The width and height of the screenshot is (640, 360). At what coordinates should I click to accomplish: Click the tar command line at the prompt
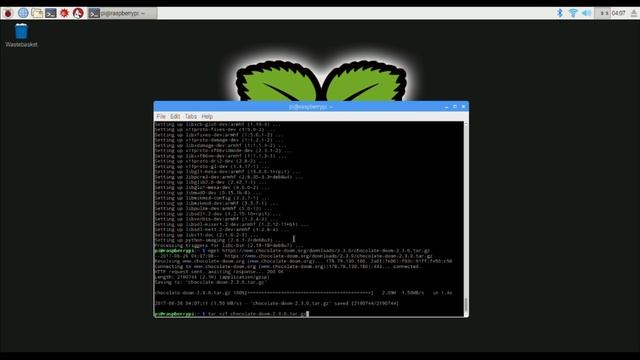tap(231, 314)
